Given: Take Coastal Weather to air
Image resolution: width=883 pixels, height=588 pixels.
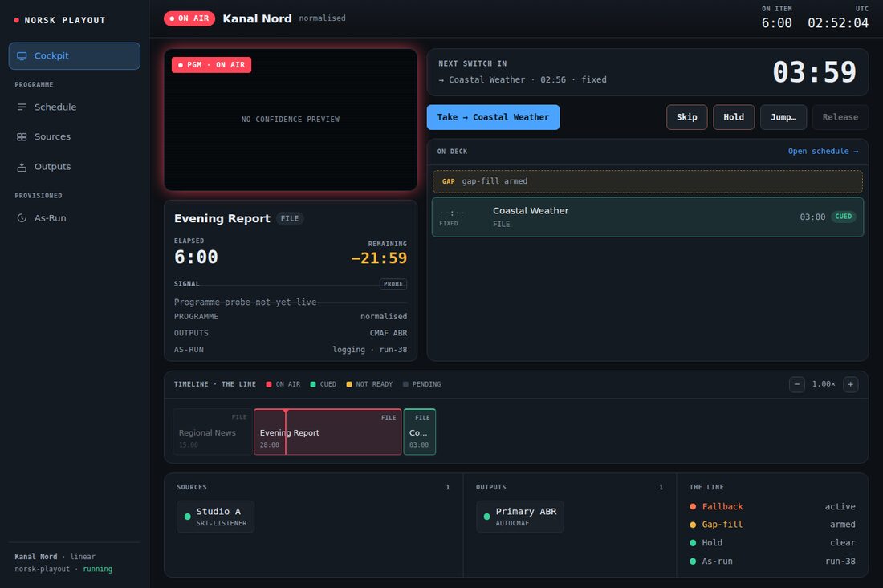Looking at the screenshot, I should (x=493, y=117).
